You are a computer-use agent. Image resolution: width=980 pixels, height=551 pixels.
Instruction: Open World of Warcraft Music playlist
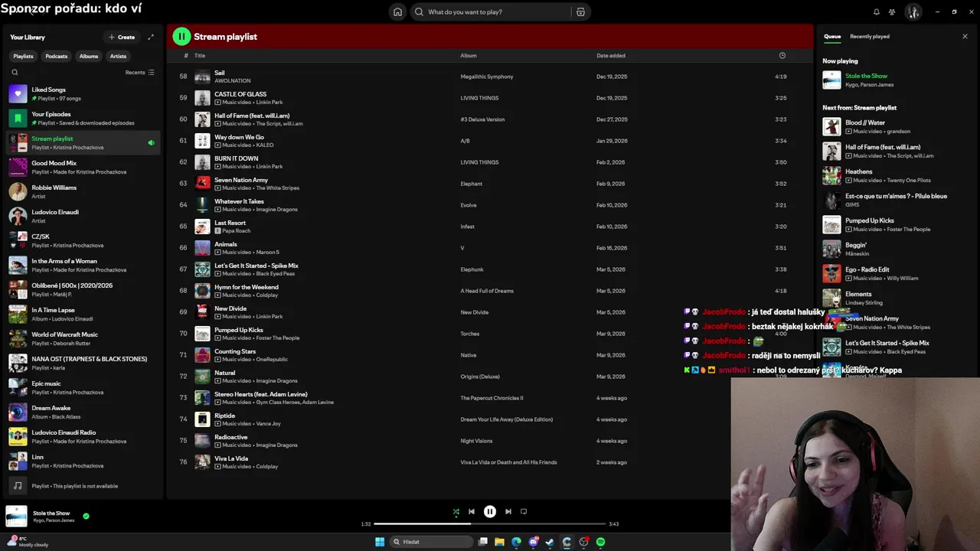point(83,339)
